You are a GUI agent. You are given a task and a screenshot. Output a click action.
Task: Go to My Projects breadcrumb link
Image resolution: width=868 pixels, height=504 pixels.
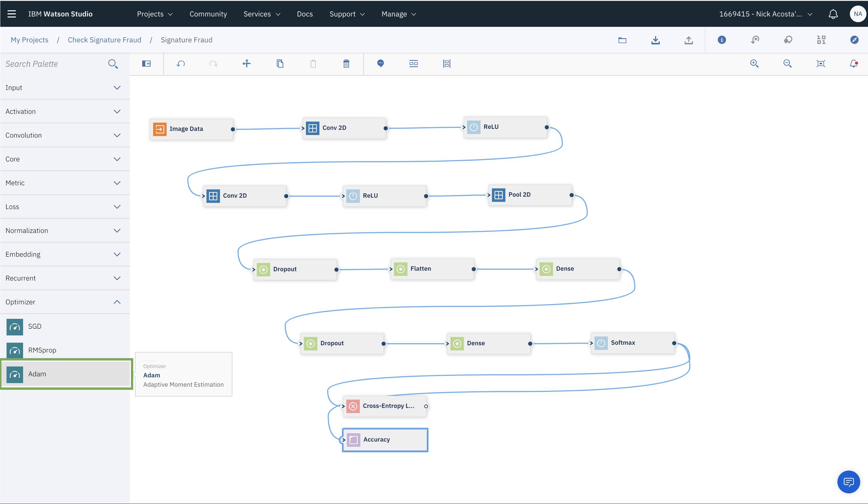tap(29, 40)
